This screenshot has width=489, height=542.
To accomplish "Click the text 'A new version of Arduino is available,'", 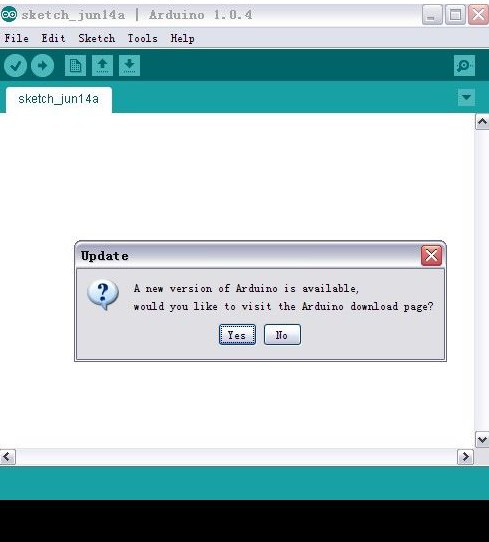I will coord(246,288).
